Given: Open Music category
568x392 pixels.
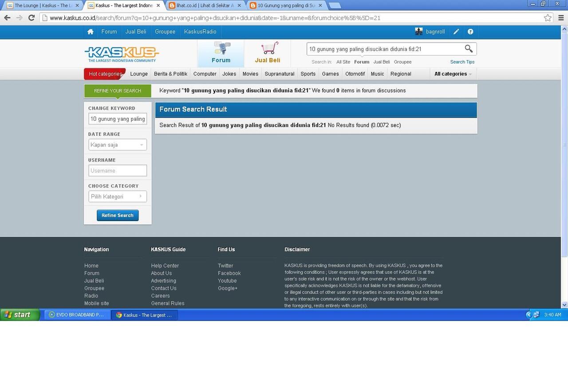Looking at the screenshot, I should coord(378,74).
